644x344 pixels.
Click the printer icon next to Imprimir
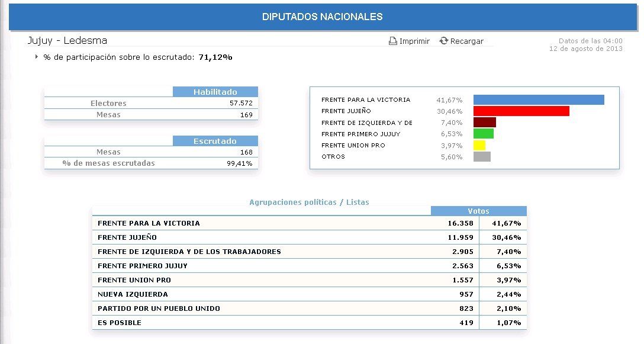click(392, 41)
